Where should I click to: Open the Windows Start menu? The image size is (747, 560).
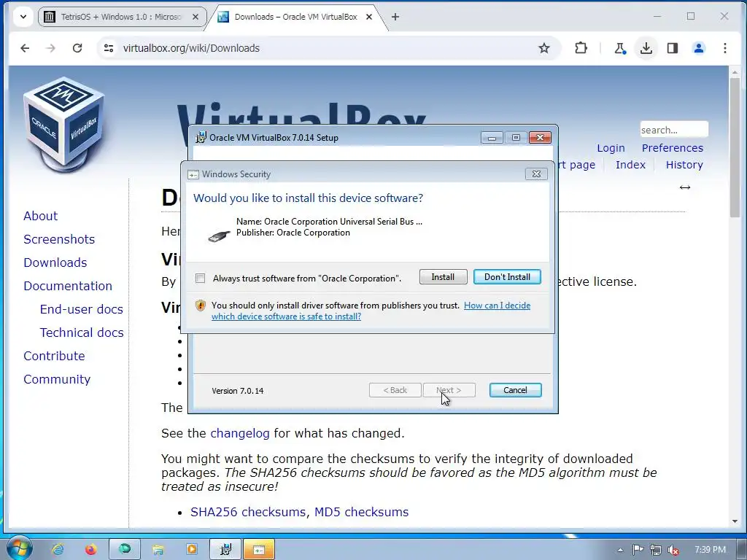tap(20, 548)
